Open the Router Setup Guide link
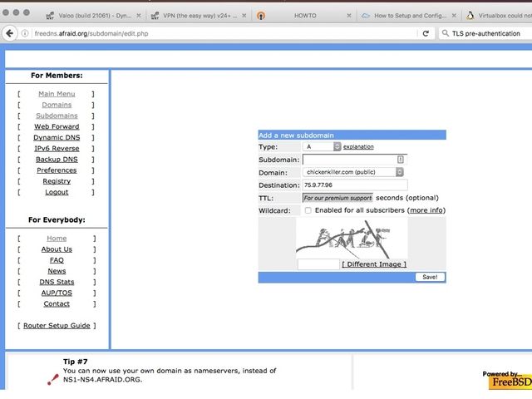Image resolution: width=532 pixels, height=399 pixels. [x=57, y=325]
